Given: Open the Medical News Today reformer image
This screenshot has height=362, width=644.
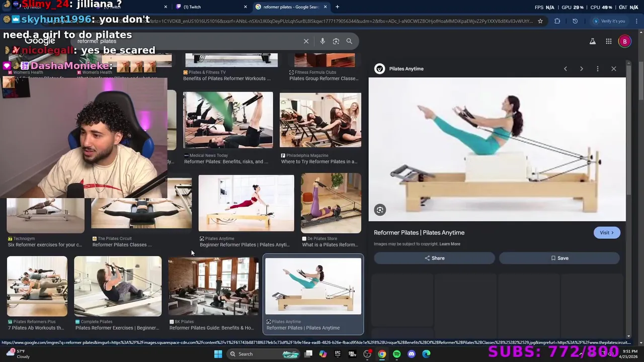Looking at the screenshot, I should [228, 120].
